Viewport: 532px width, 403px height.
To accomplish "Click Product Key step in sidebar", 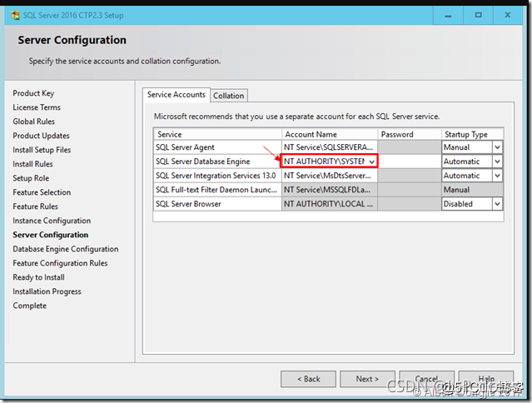I will [33, 93].
